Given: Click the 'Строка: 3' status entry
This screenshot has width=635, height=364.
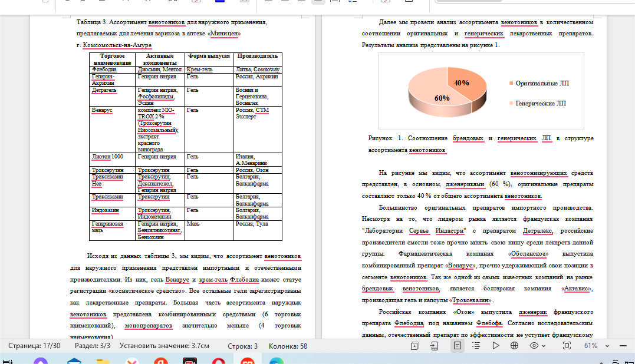Looking at the screenshot, I should [242, 346].
